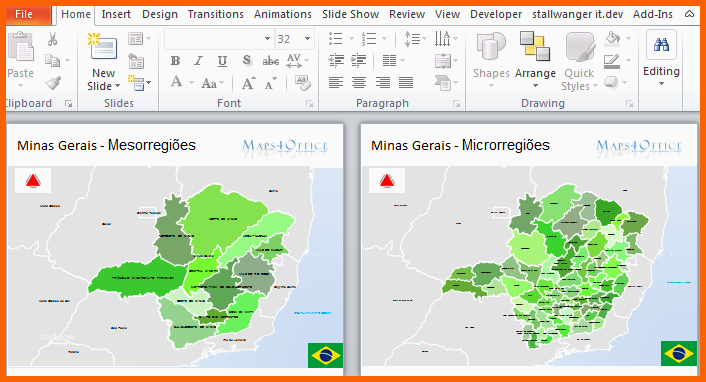Toggle Underline formatting
706x382 pixels.
pos(222,61)
